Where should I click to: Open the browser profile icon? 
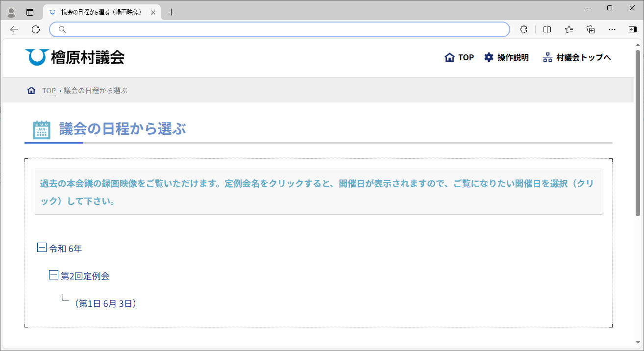pyautogui.click(x=11, y=12)
